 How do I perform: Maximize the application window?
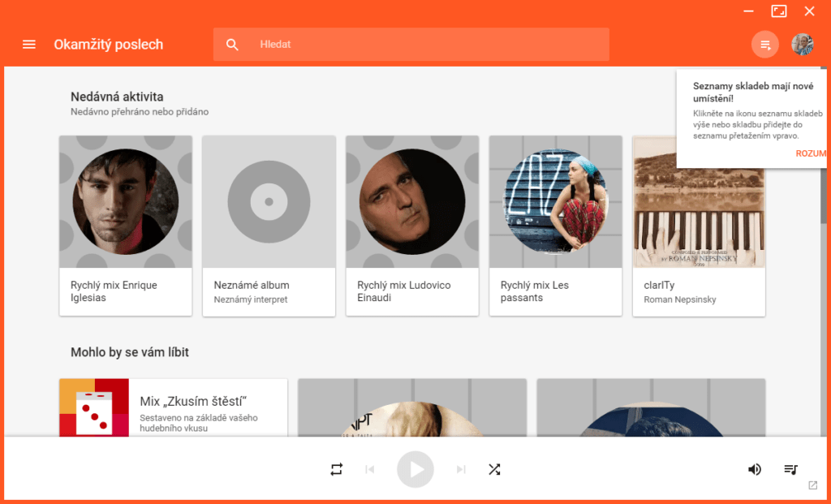click(779, 11)
